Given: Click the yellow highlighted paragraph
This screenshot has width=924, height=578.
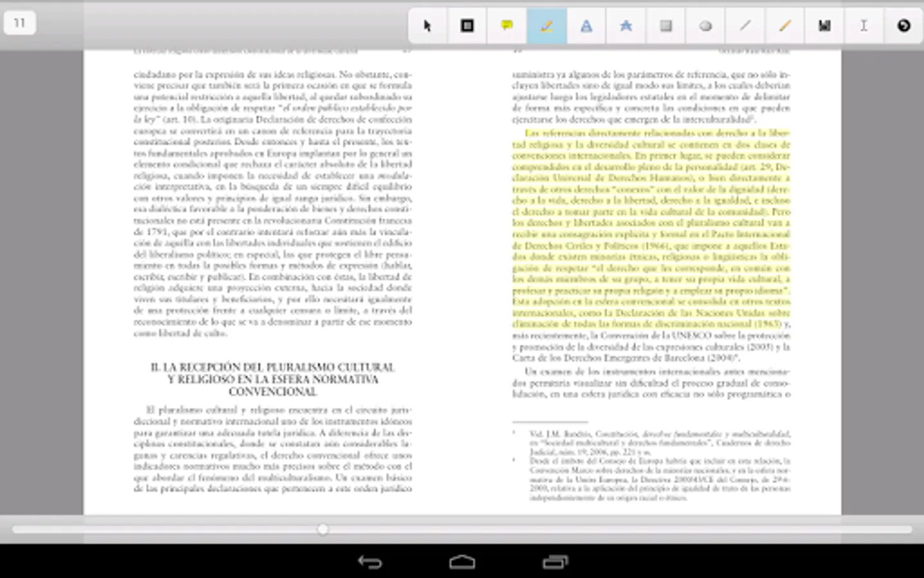Looking at the screenshot, I should coord(651,228).
